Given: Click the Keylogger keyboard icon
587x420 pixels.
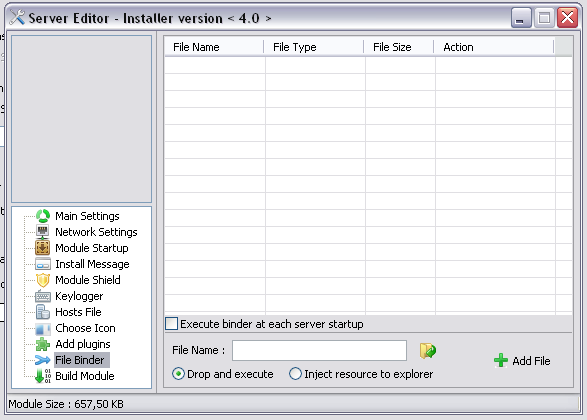Looking at the screenshot, I should tap(43, 296).
